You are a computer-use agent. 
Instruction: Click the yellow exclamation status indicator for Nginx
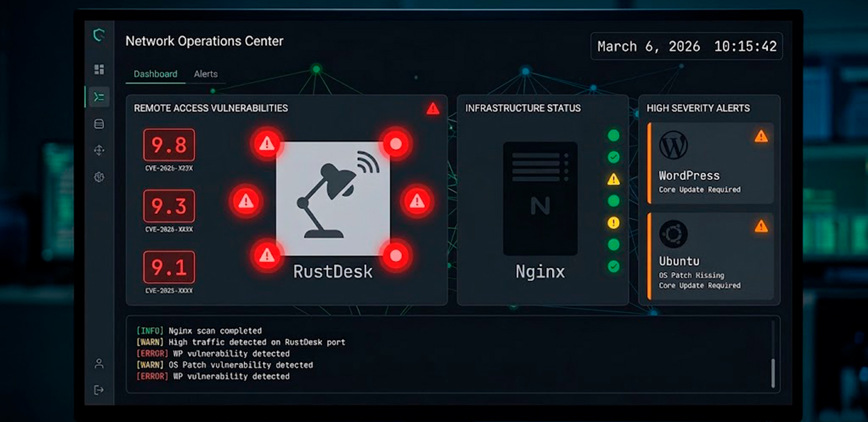pos(612,222)
